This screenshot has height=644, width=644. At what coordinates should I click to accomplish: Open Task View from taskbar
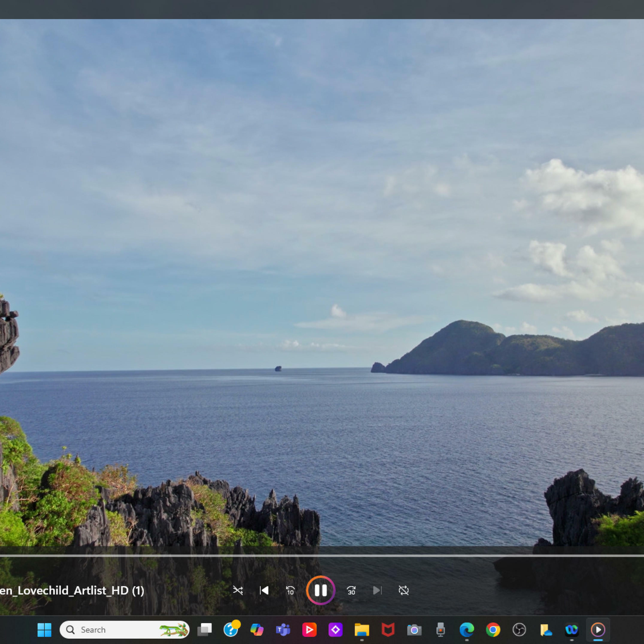[204, 630]
